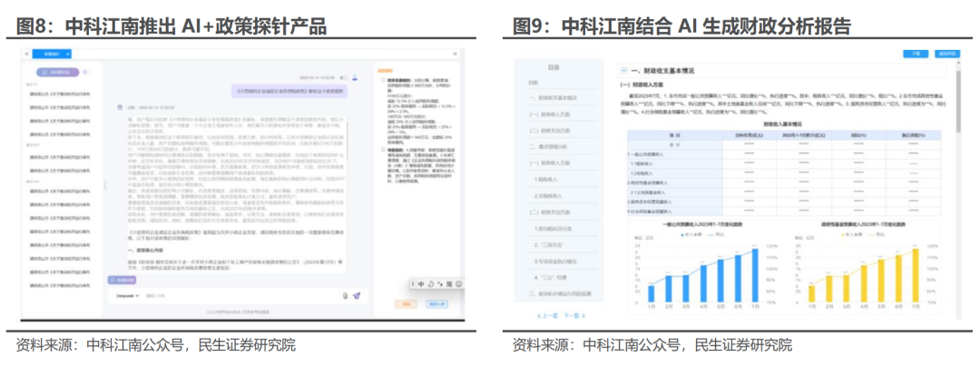Click the 1.2非税收入 table row
The width and height of the screenshot is (980, 367).
click(x=784, y=173)
